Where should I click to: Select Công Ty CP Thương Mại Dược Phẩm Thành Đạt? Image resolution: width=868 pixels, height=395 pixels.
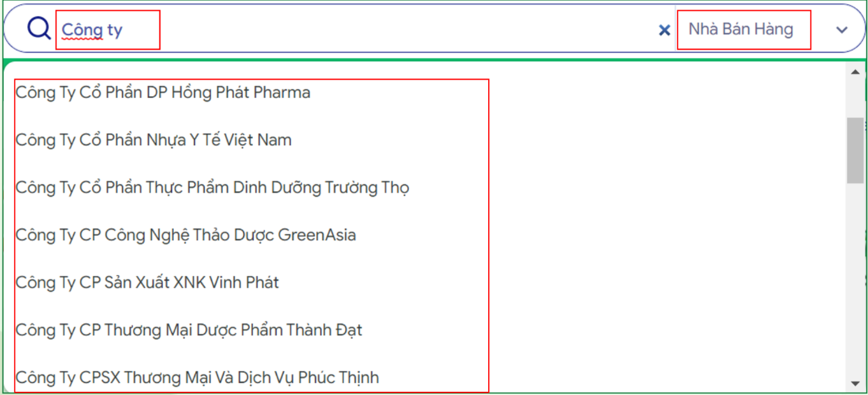pyautogui.click(x=189, y=330)
